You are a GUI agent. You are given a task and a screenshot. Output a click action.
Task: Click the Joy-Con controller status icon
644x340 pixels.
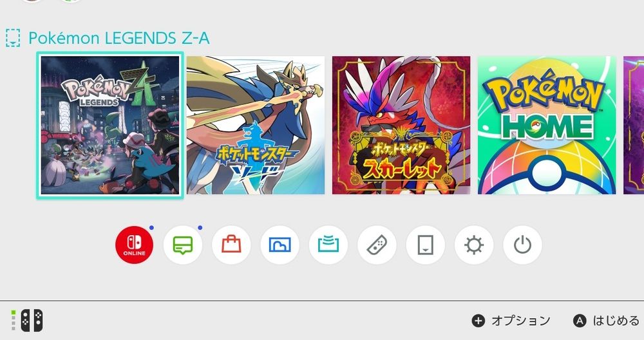27,320
